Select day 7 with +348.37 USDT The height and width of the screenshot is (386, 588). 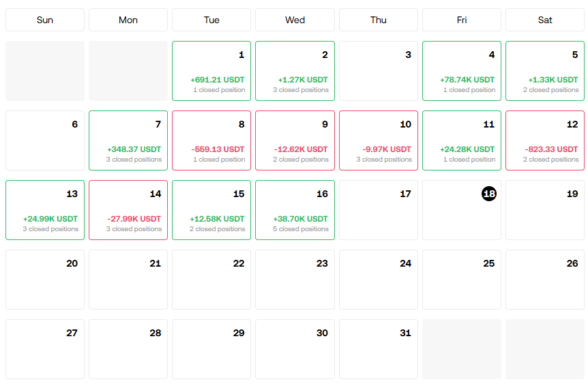[x=128, y=140]
